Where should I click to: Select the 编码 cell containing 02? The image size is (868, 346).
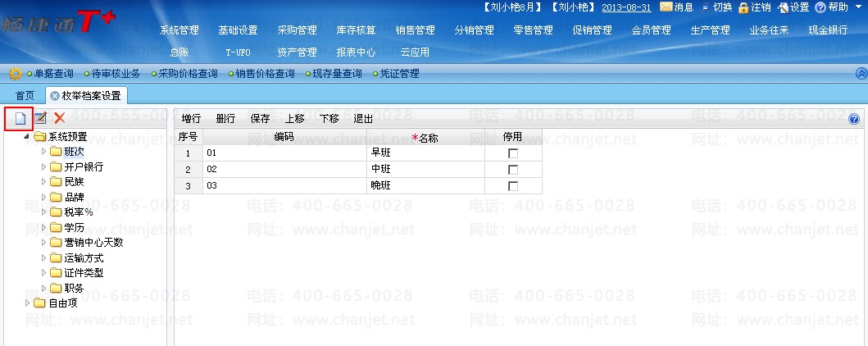pyautogui.click(x=284, y=170)
